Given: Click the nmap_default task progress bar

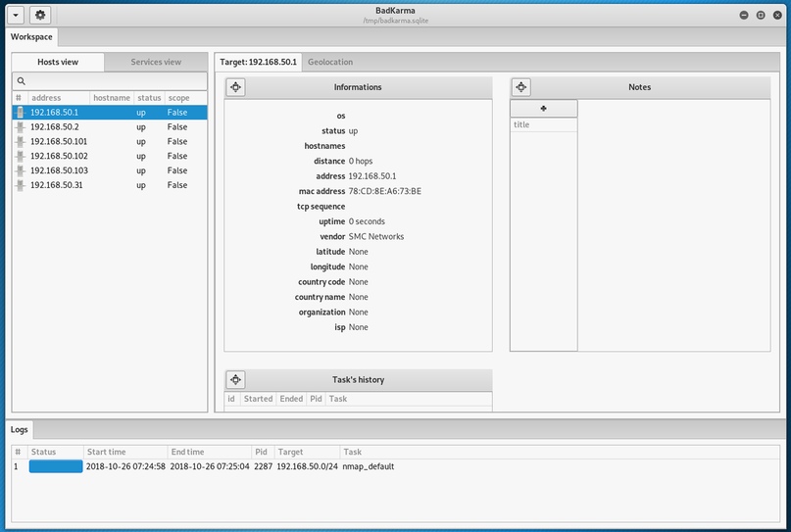Looking at the screenshot, I should (x=56, y=466).
